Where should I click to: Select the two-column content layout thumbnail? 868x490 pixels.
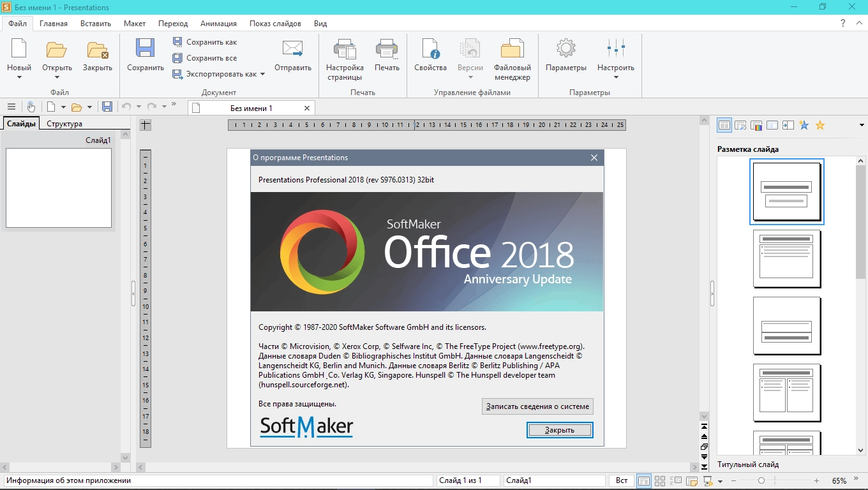coord(787,393)
